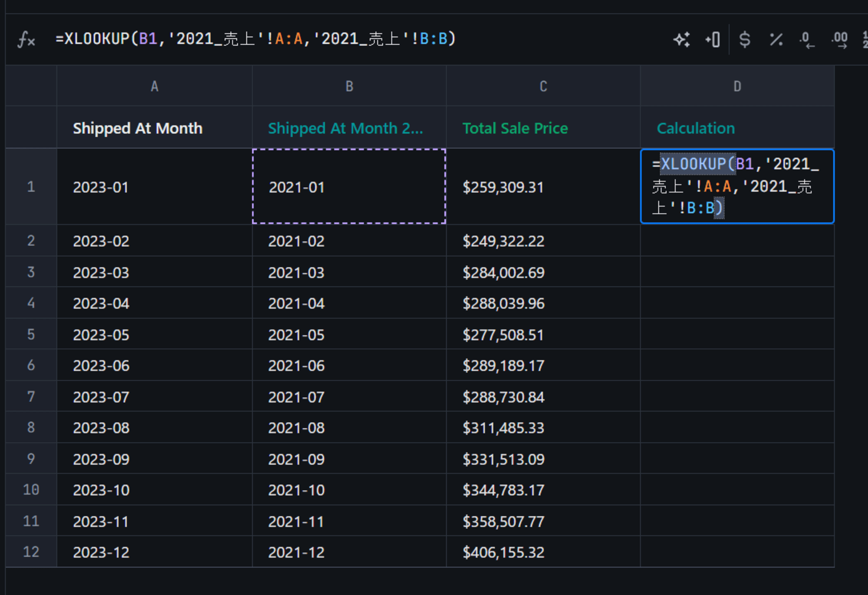Click cell with $311,485.33

pos(543,427)
